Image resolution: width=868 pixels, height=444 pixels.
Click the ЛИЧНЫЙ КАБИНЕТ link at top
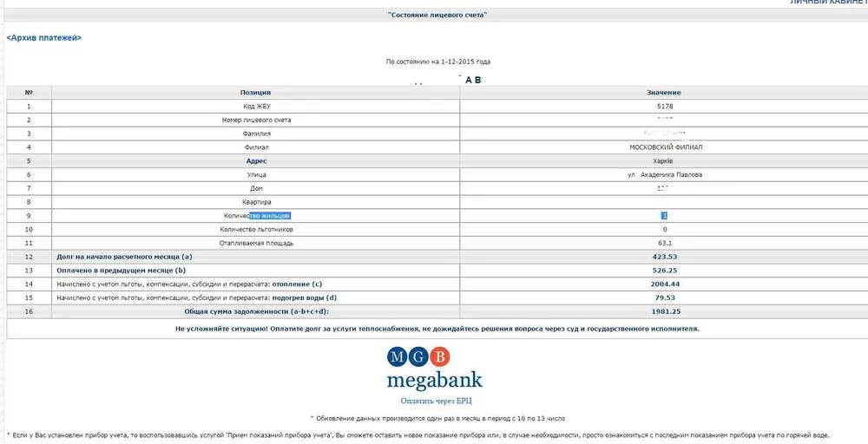point(829,3)
